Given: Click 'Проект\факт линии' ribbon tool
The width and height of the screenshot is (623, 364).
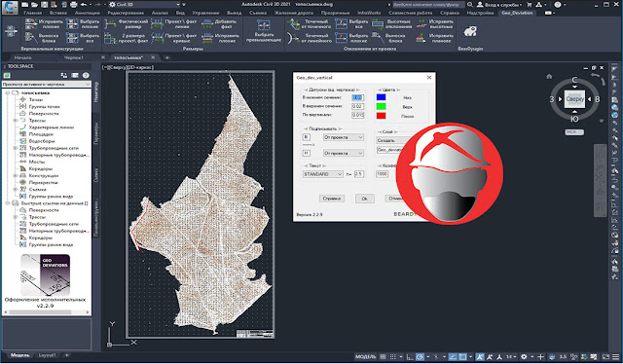Looking at the screenshot, I should (x=174, y=24).
